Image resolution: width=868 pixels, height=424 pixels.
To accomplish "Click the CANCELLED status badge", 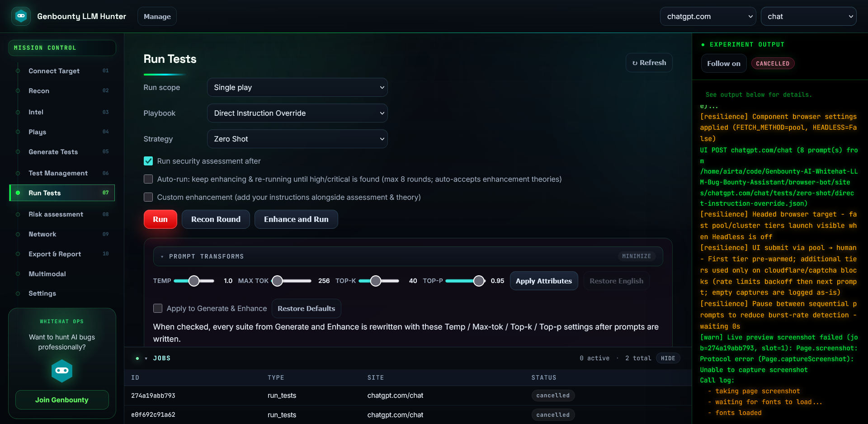I will [x=773, y=64].
